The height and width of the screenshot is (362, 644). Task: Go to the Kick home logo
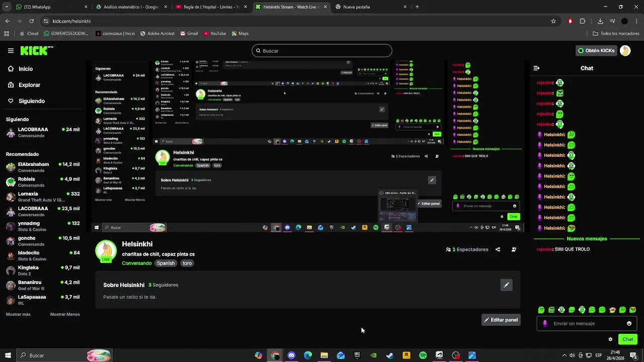click(36, 51)
